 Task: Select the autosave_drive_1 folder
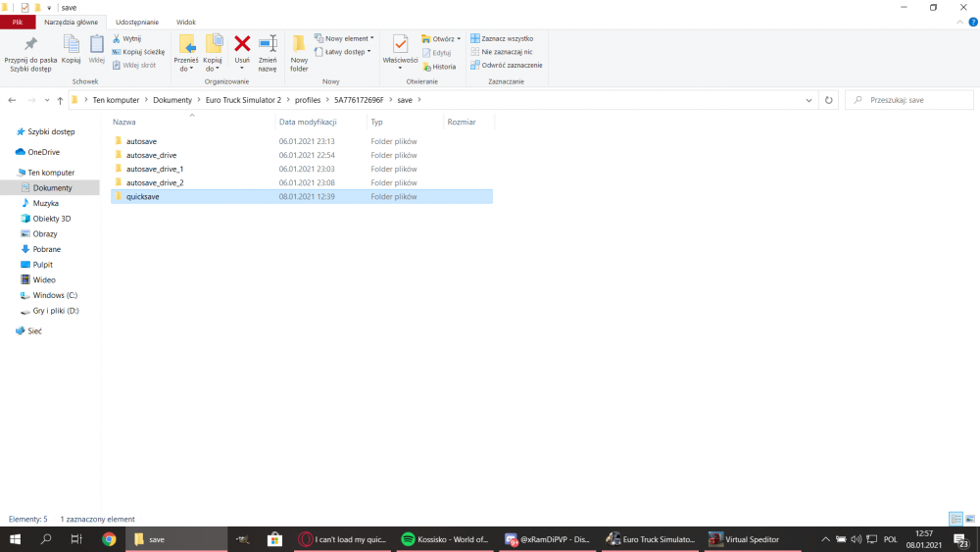coord(155,169)
